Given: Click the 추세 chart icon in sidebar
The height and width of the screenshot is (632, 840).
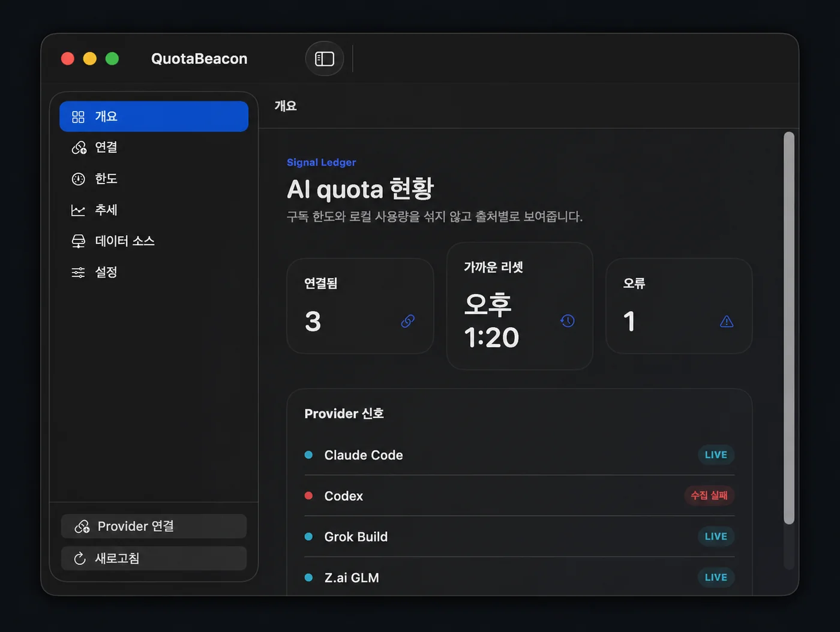Looking at the screenshot, I should 78,210.
